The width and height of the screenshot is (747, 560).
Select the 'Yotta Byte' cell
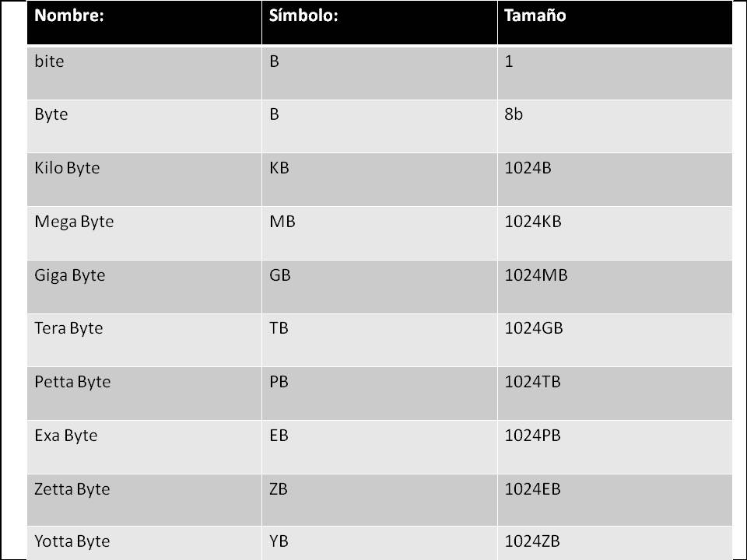(x=72, y=541)
